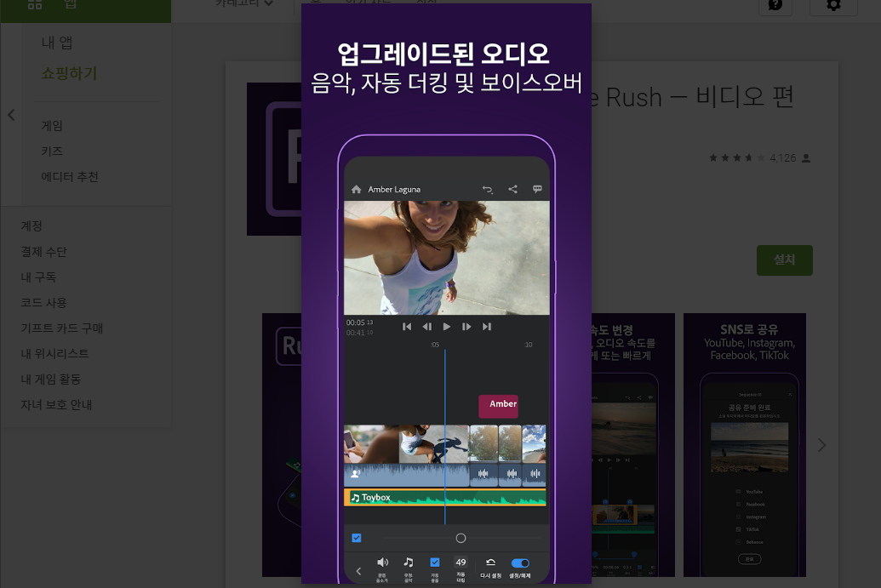Step back one frame in the preview

427,326
